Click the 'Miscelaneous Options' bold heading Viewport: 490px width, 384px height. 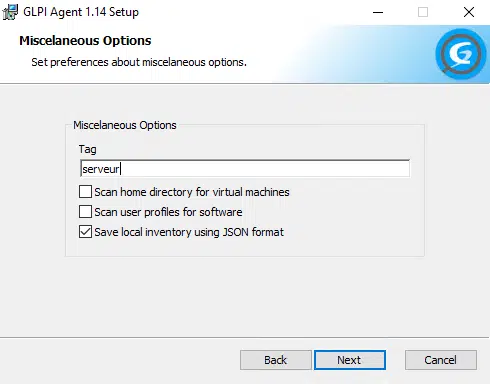85,41
